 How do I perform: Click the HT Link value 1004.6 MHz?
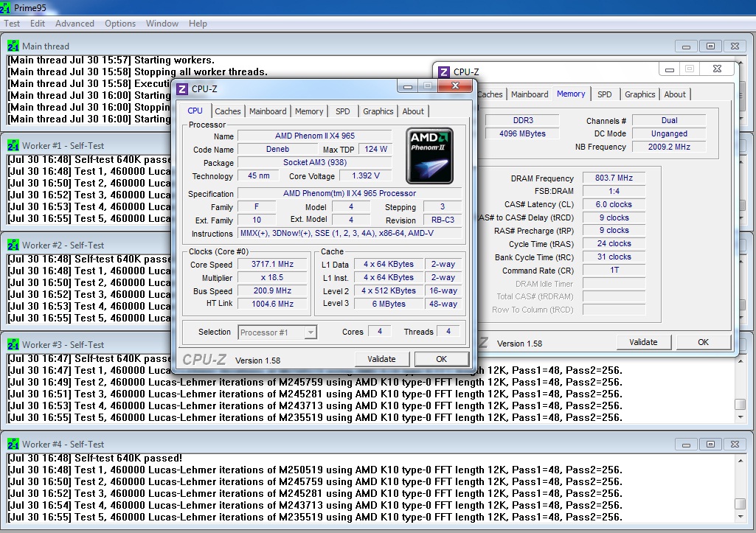tap(272, 304)
